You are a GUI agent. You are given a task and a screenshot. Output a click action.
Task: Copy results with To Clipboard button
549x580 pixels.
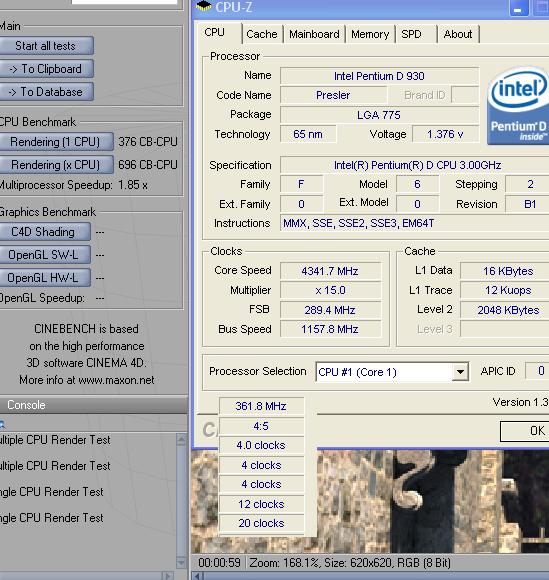coord(46,69)
